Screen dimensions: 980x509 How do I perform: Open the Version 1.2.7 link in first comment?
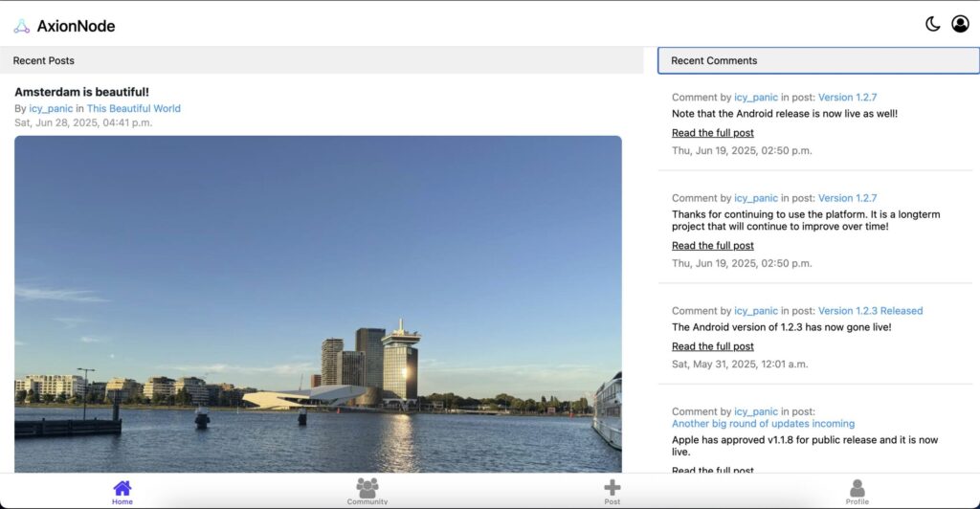tap(847, 97)
